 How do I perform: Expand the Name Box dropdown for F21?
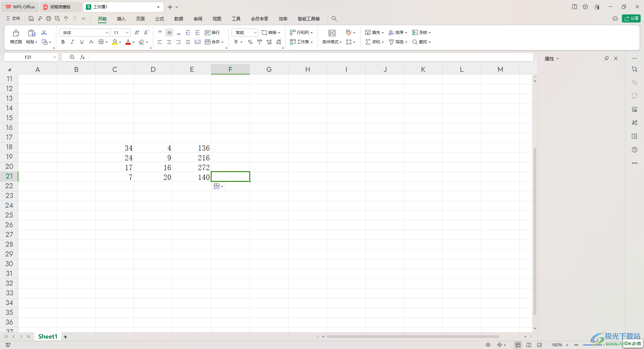click(55, 57)
